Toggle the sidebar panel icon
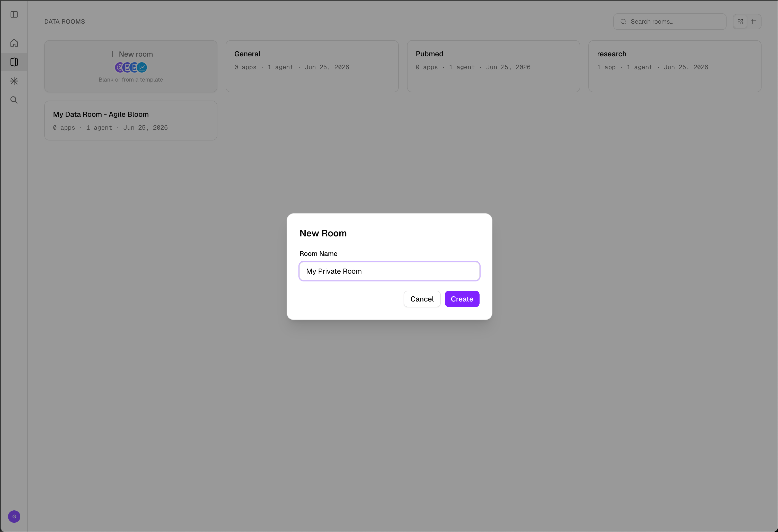 [14, 14]
